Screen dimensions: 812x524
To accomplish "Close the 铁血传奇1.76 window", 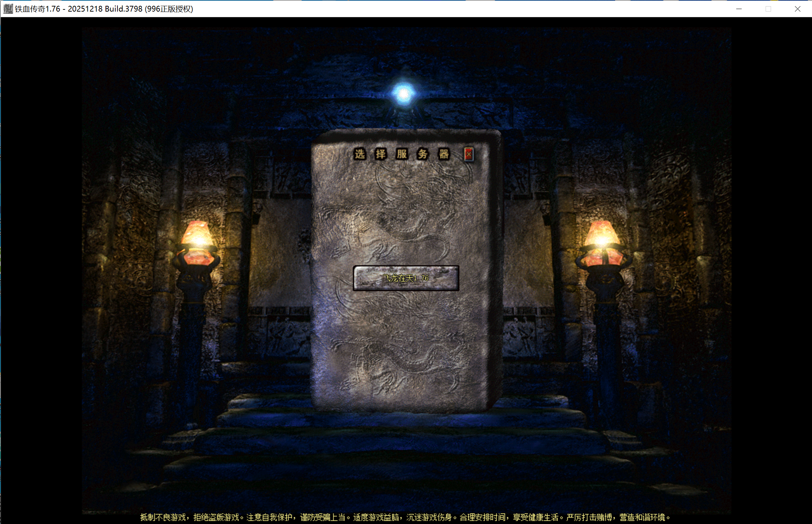I will [797, 9].
